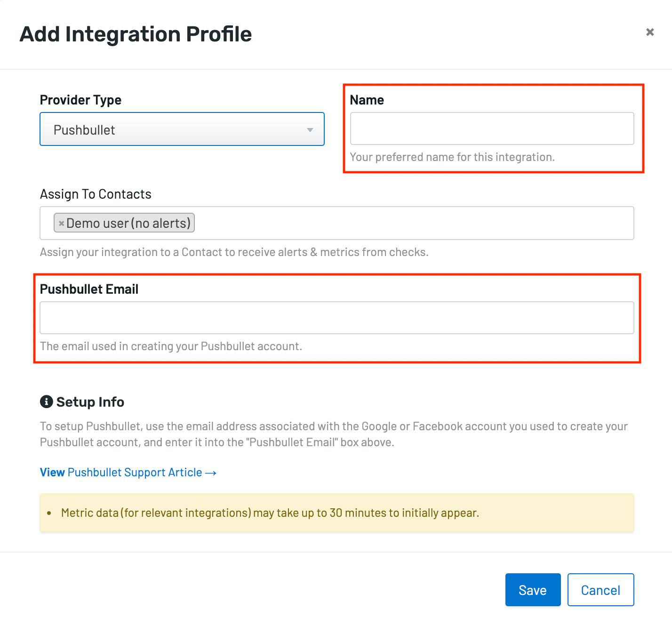Click the Name input field
The image size is (672, 626).
pos(492,128)
